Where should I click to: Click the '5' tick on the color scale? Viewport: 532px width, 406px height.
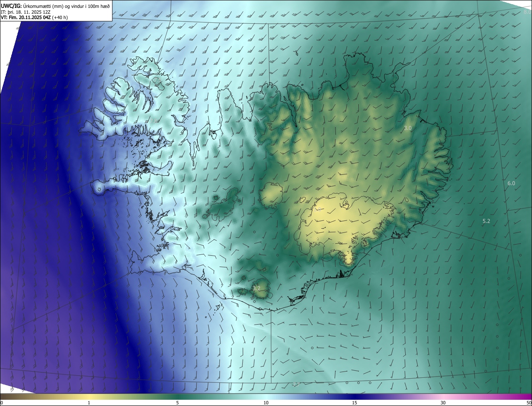coord(177,403)
